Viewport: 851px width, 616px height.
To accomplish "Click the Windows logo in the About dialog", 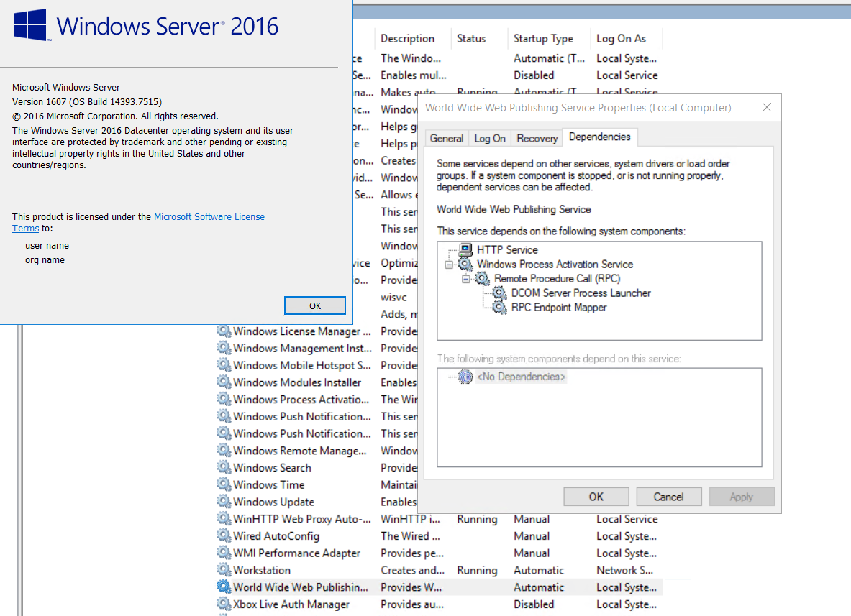I will [29, 25].
